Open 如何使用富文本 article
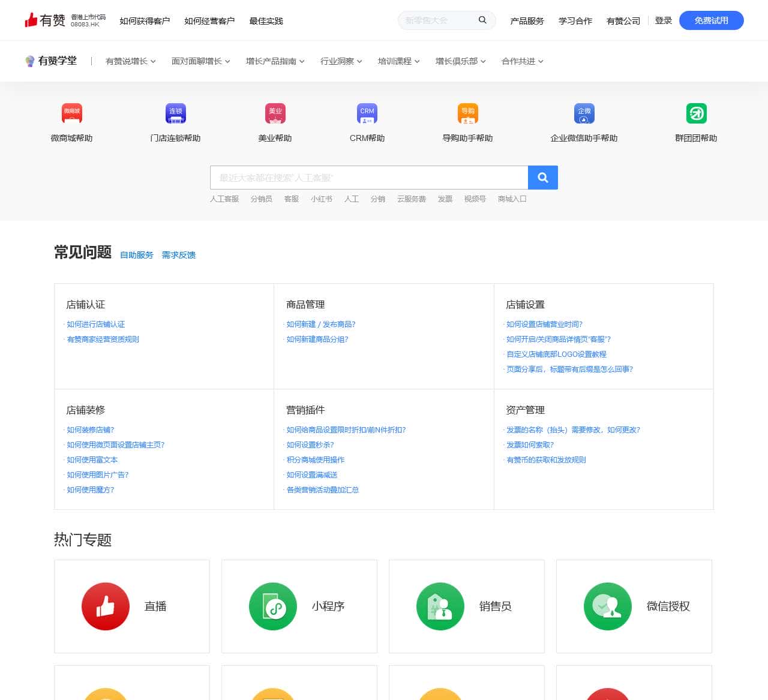The image size is (768, 700). [92, 460]
